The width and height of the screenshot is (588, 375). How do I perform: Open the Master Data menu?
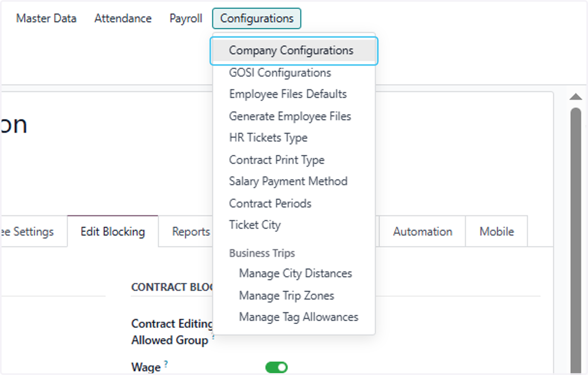tap(46, 19)
